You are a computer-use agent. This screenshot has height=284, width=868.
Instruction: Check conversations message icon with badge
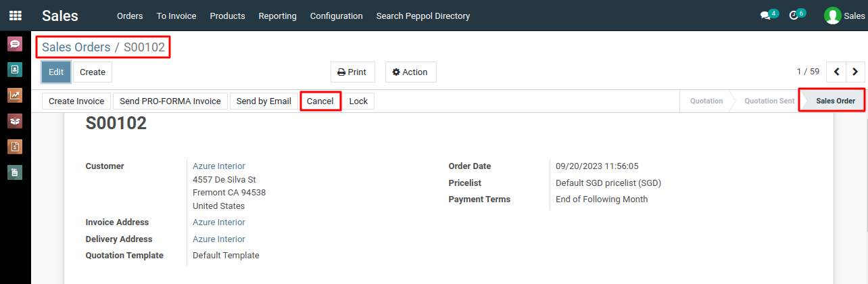(769, 15)
